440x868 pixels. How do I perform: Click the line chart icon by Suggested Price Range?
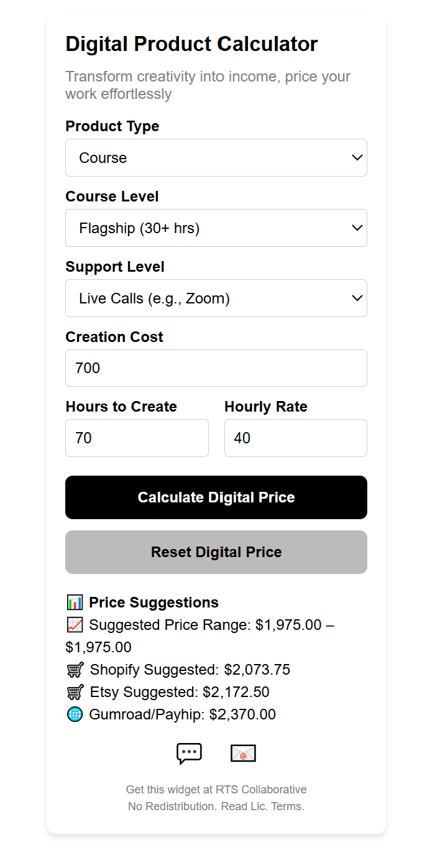click(75, 625)
